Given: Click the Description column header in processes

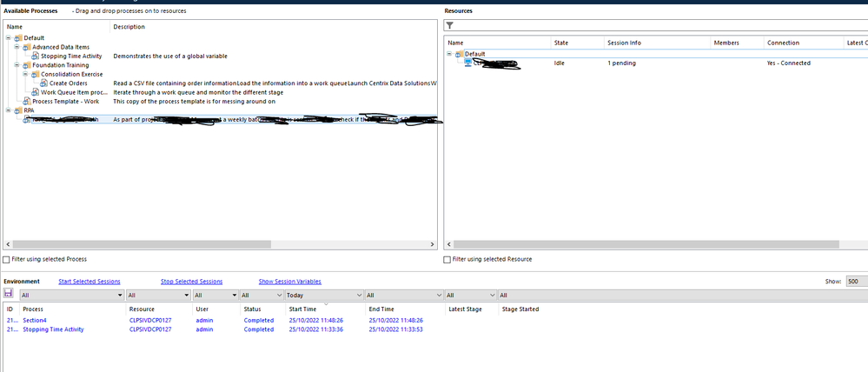Looking at the screenshot, I should 129,27.
